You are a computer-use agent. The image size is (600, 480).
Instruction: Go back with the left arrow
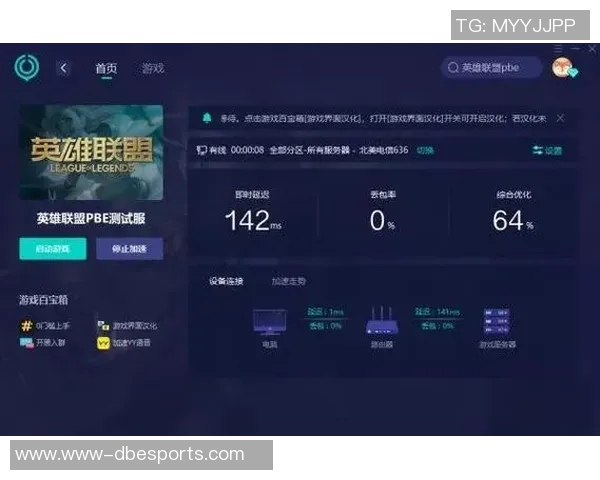click(x=64, y=69)
